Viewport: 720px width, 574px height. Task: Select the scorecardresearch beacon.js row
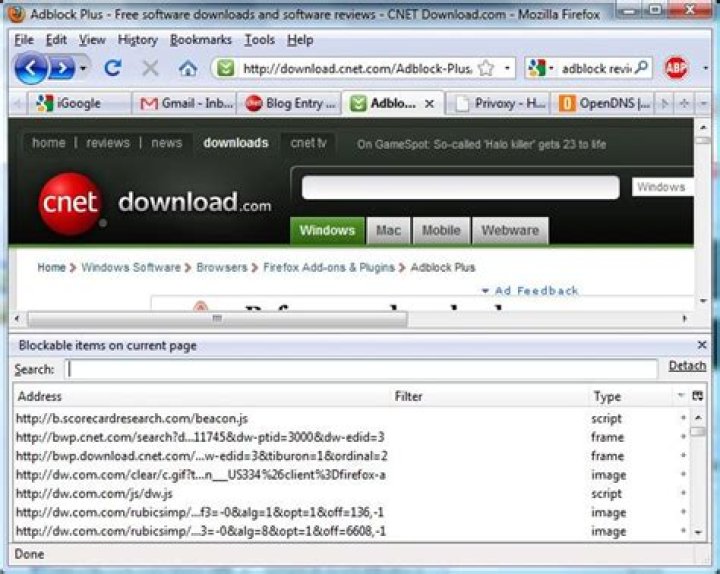click(351, 418)
